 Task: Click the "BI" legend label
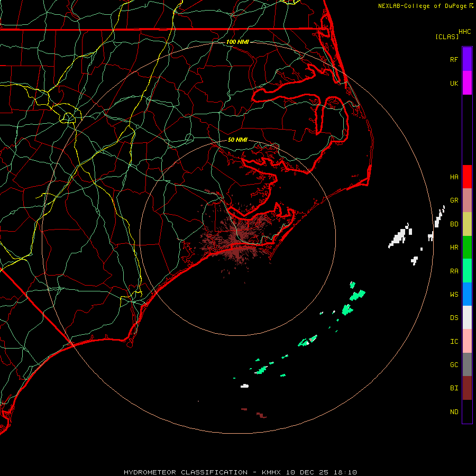coord(454,388)
